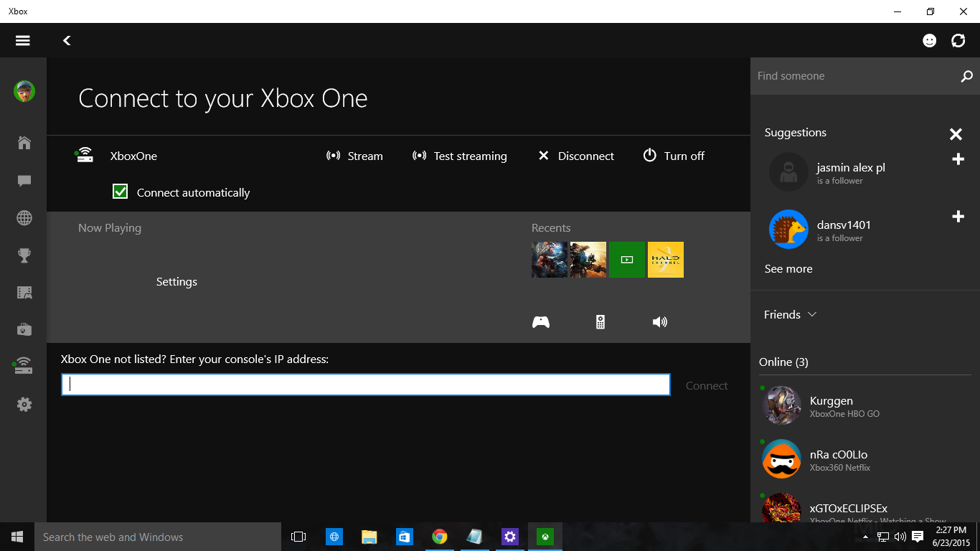Dismiss the Suggestions section

click(x=956, y=134)
